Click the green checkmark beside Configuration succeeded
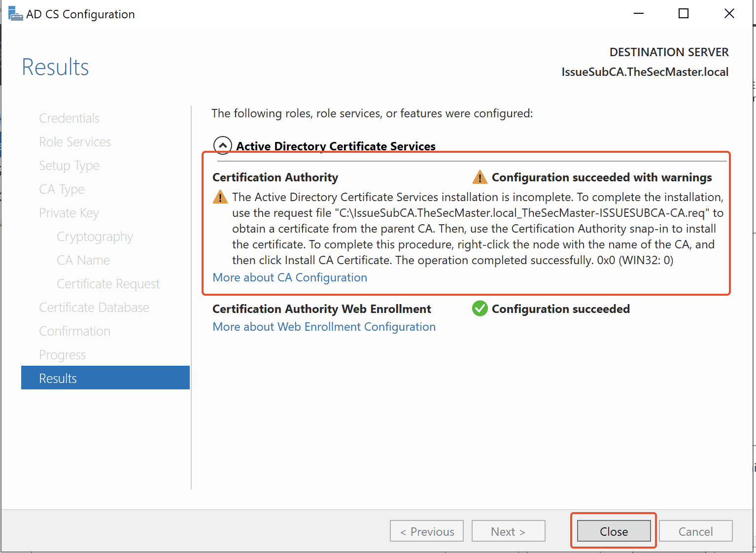The width and height of the screenshot is (756, 553). point(480,309)
